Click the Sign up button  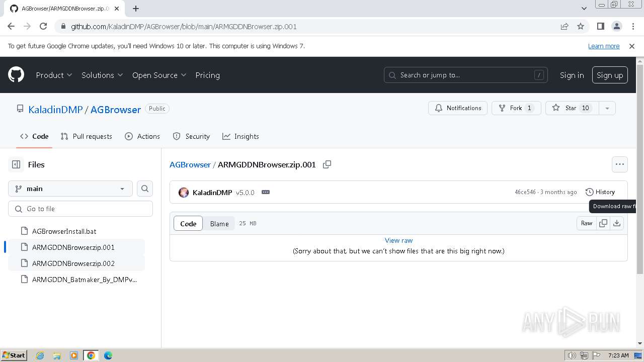(x=610, y=75)
